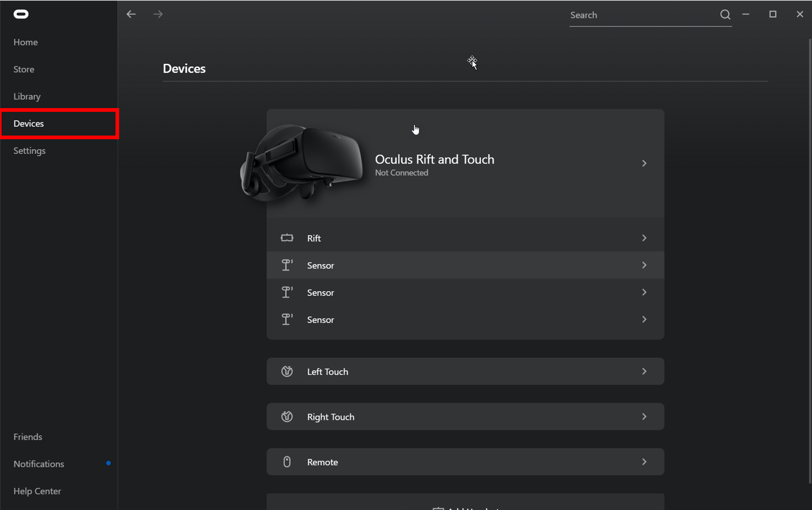Go forward with the right arrow
Image resolution: width=812 pixels, height=510 pixels.
(x=158, y=14)
